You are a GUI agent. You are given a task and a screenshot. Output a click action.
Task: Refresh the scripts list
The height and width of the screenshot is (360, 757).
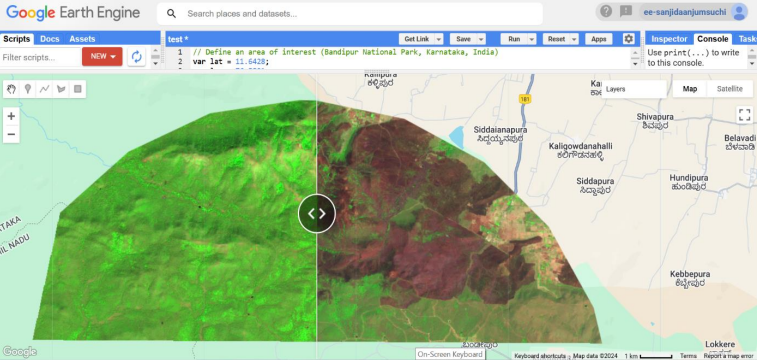tap(137, 57)
